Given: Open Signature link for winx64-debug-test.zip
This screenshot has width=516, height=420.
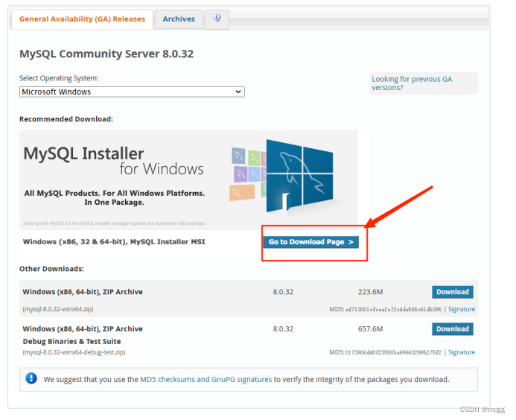Looking at the screenshot, I should (462, 352).
